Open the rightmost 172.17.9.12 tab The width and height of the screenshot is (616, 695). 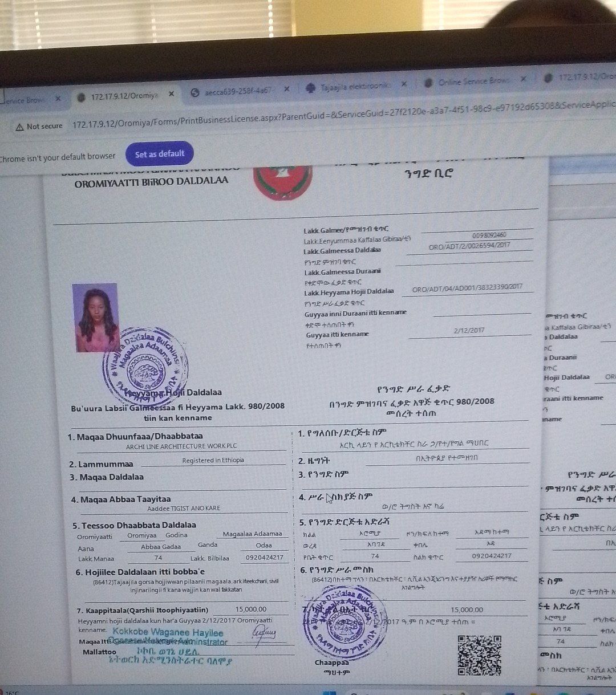tap(582, 76)
